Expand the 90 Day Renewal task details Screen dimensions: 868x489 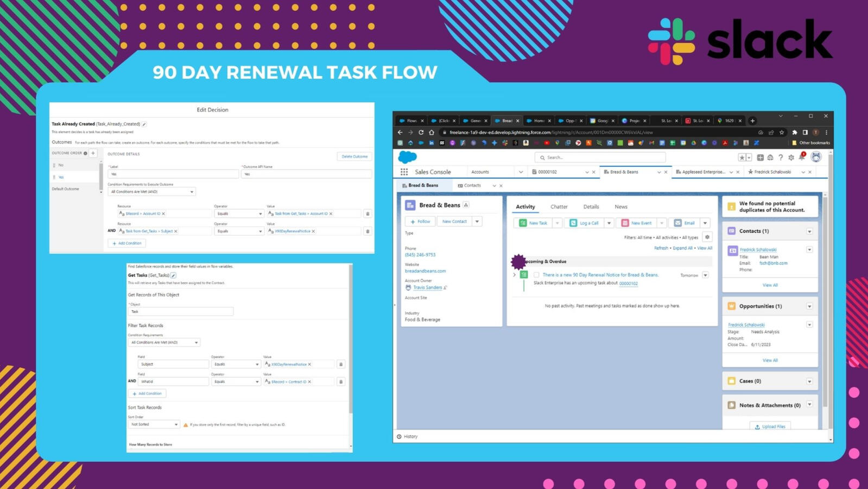[x=514, y=275]
